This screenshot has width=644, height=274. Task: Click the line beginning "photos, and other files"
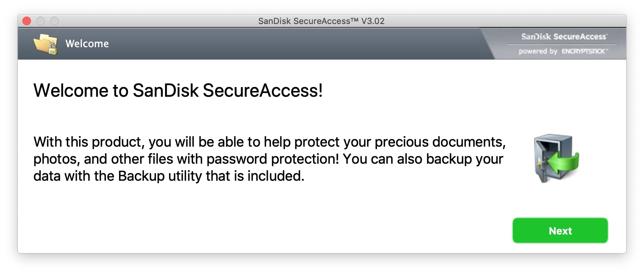pyautogui.click(x=268, y=159)
